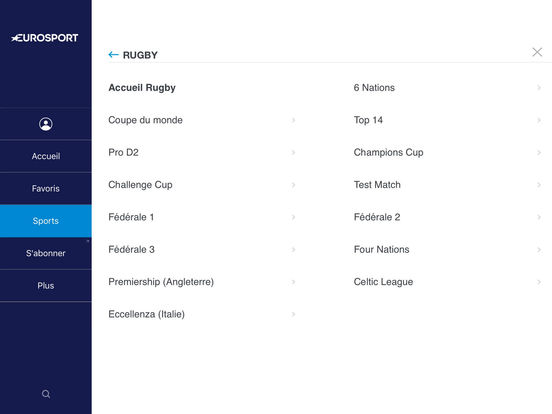
Task: Expand the 6 Nations chevron
Action: point(539,88)
